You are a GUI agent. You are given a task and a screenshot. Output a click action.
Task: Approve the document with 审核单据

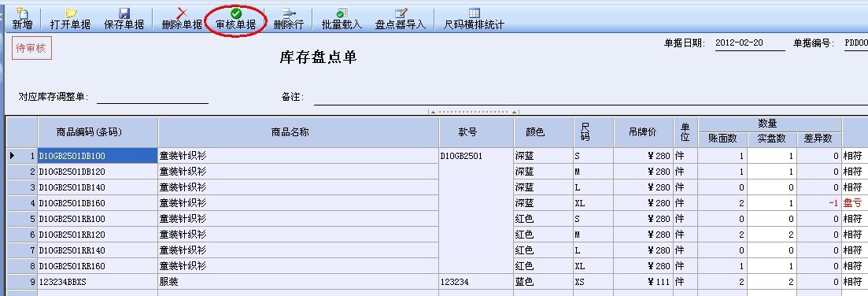coord(236,18)
